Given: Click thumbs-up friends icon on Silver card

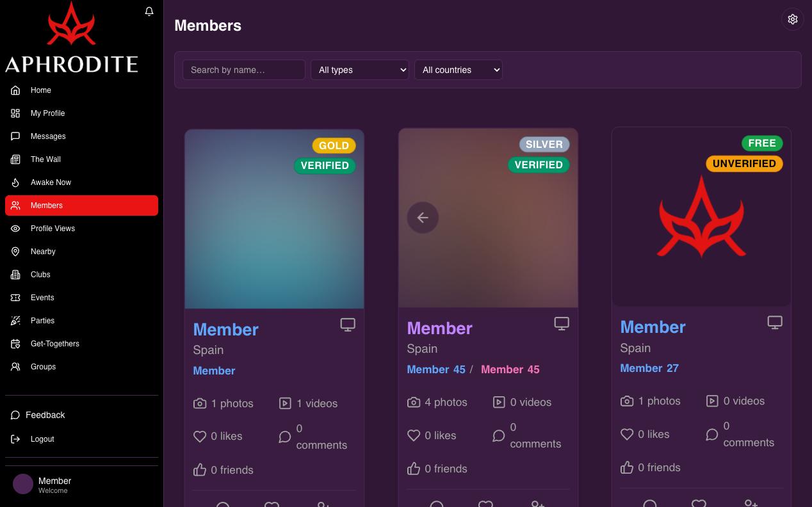Looking at the screenshot, I should (x=414, y=469).
